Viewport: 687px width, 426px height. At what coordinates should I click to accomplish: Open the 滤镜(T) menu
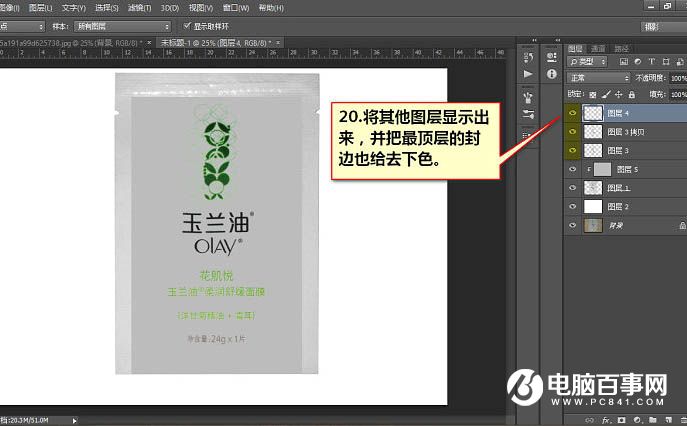pyautogui.click(x=139, y=8)
